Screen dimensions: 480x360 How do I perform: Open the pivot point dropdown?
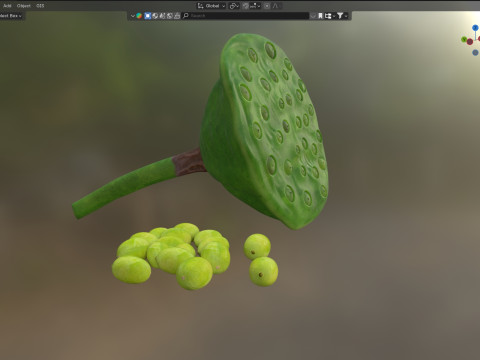click(234, 6)
